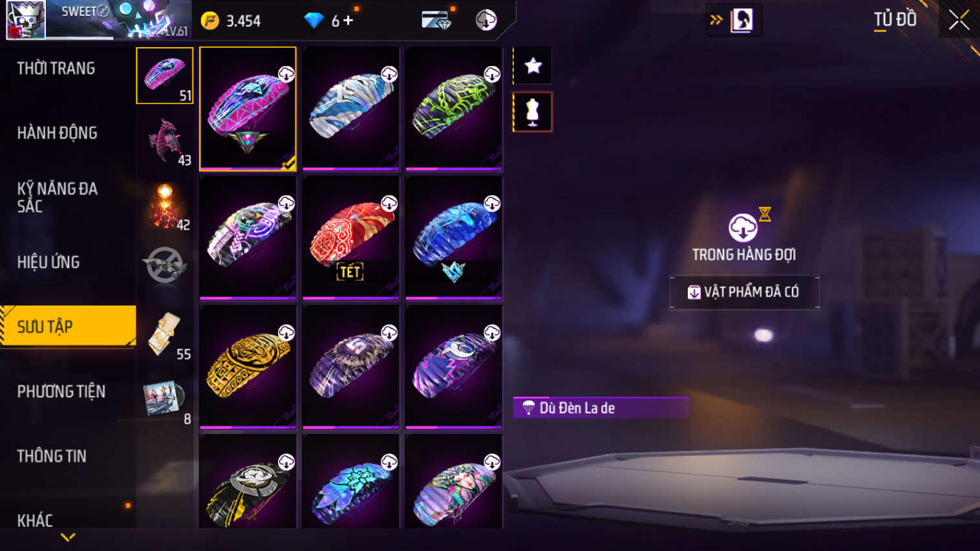Select the golden tiger parachute skin
Image resolution: width=980 pixels, height=551 pixels.
[248, 367]
